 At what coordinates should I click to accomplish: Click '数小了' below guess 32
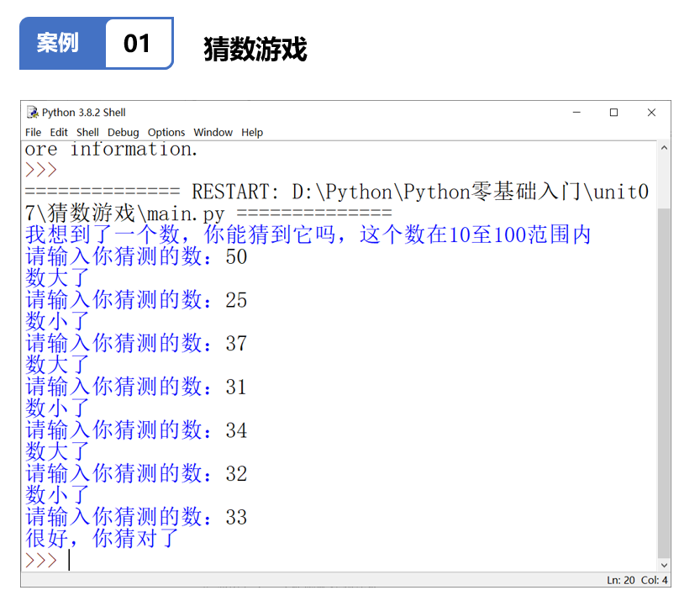[57, 494]
